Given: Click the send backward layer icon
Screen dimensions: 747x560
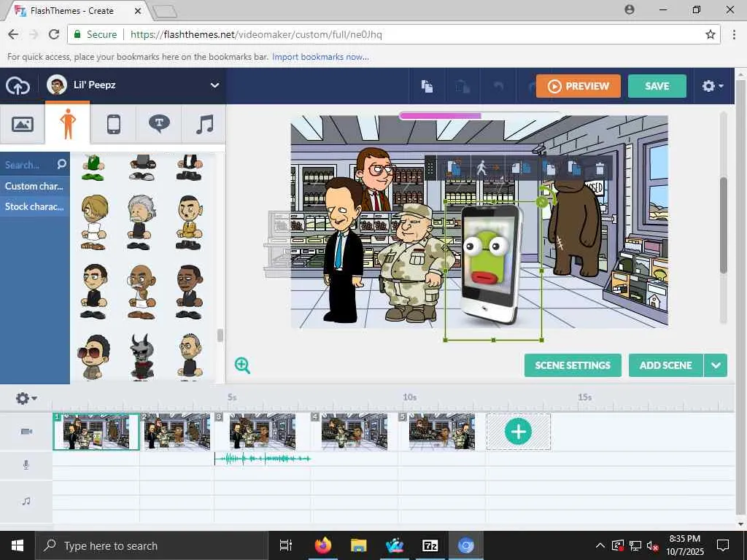Looking at the screenshot, I should [x=575, y=168].
